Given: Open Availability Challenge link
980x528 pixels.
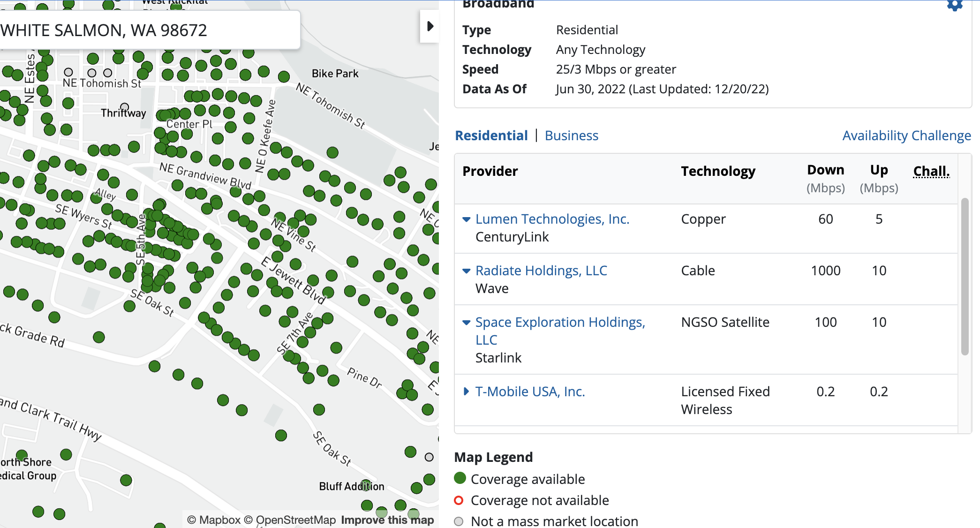Looking at the screenshot, I should (907, 136).
